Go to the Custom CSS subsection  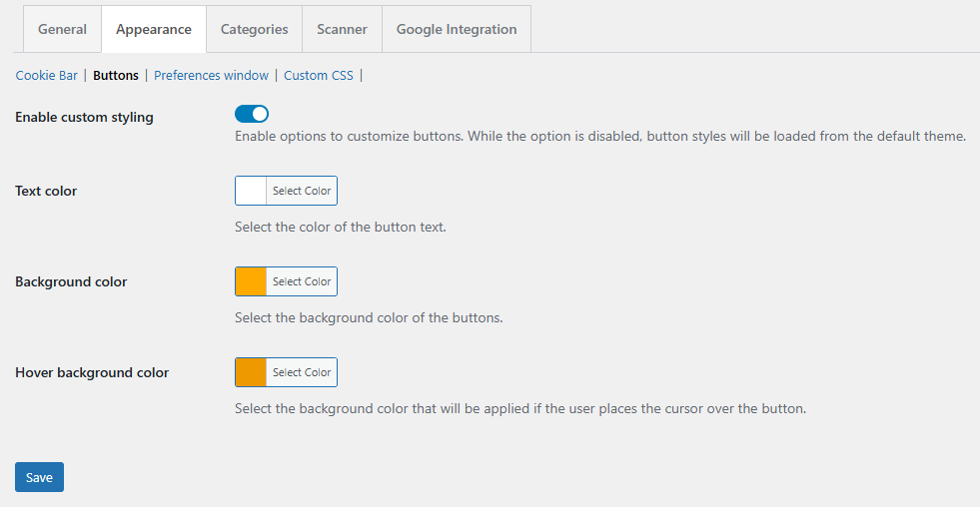coord(318,75)
